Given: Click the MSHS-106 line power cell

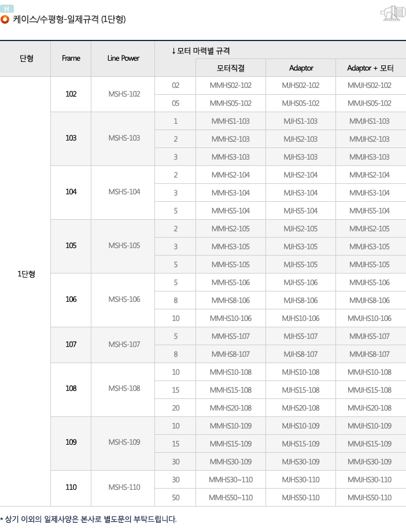Looking at the screenshot, I should (124, 300).
